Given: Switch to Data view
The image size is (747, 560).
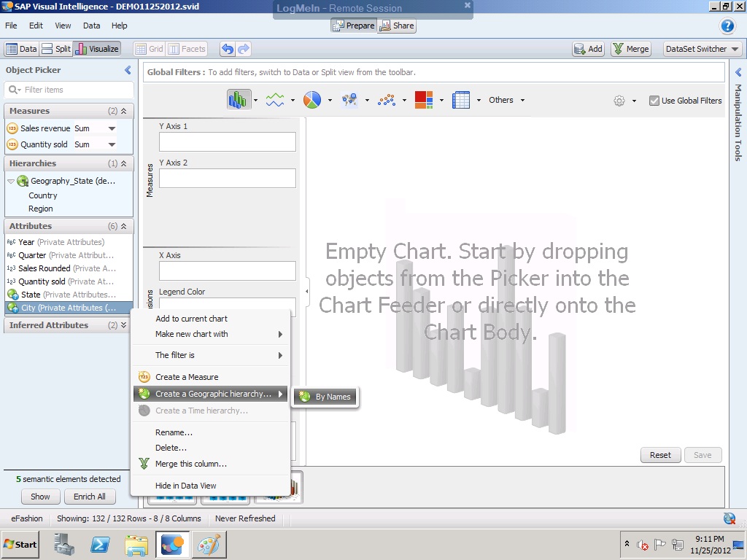Looking at the screenshot, I should (x=21, y=49).
